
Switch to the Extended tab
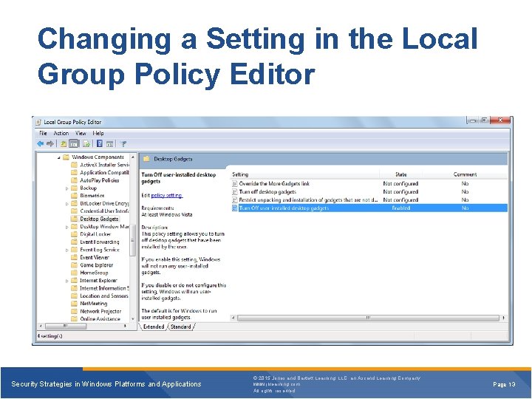(x=154, y=327)
